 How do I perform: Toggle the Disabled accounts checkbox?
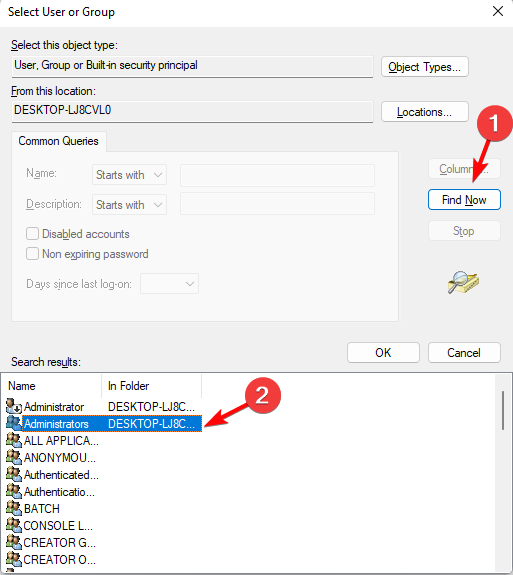tap(32, 234)
